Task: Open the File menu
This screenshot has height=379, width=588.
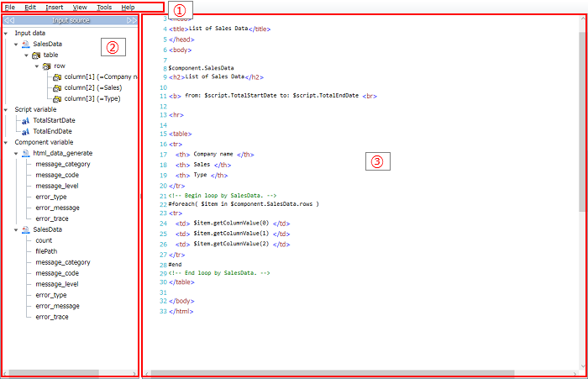Action: pos(9,7)
